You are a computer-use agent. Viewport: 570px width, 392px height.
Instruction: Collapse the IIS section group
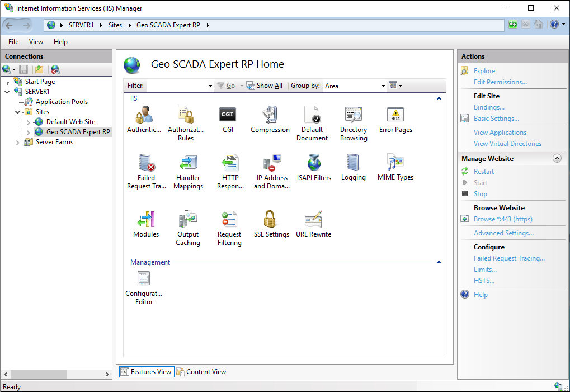(x=439, y=98)
